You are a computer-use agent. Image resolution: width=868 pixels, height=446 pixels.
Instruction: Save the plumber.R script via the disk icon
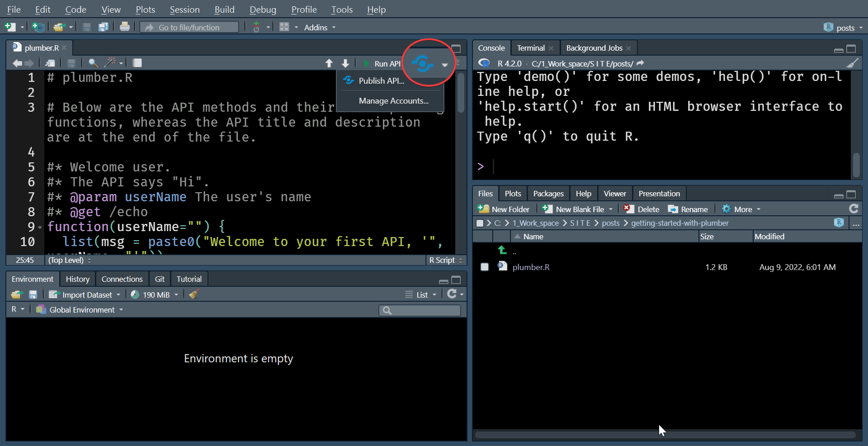coord(71,63)
